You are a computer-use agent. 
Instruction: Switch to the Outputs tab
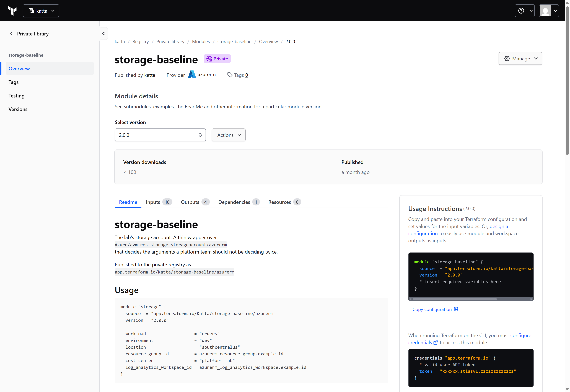(195, 202)
